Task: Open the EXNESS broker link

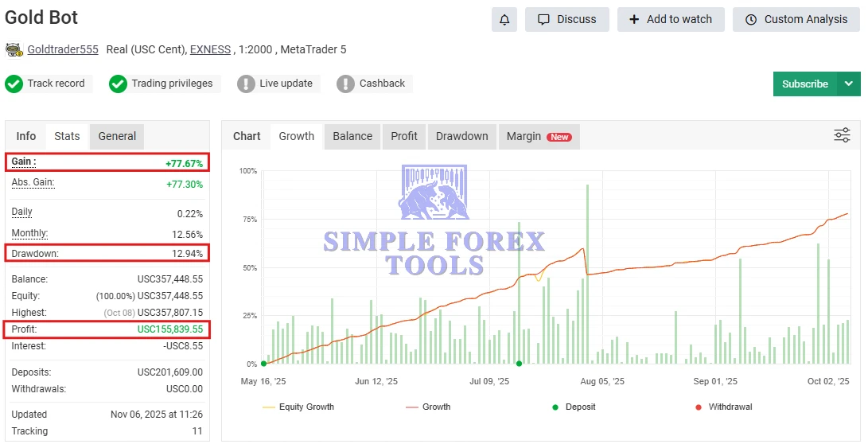Action: [210, 49]
